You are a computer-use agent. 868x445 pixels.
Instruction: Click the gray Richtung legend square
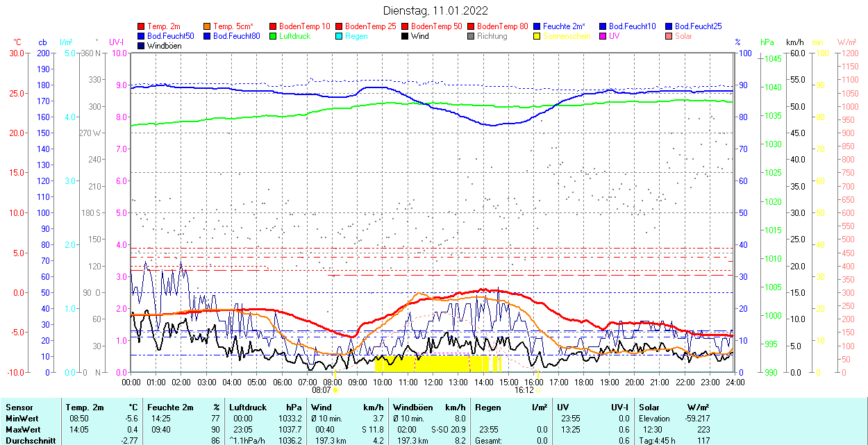471,36
